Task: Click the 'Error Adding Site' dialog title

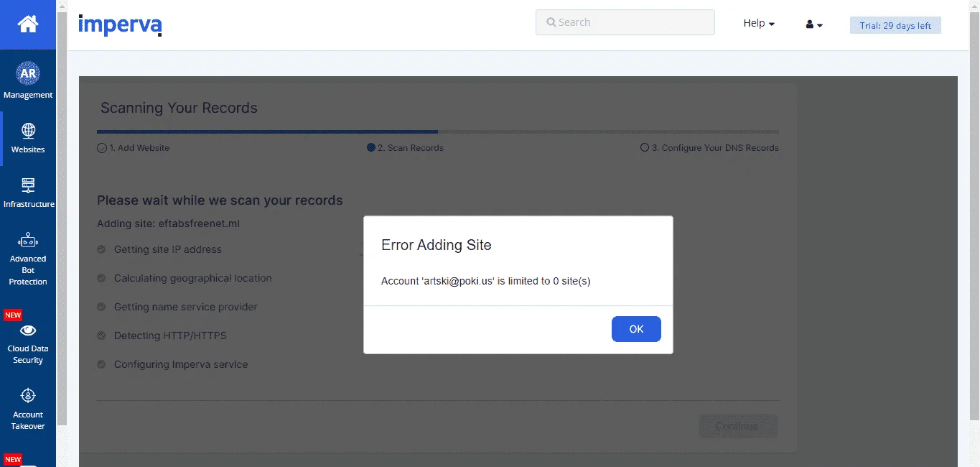Action: coord(436,245)
